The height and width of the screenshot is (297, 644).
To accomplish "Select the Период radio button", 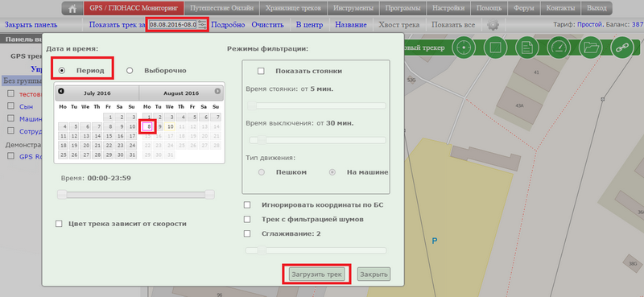I will pos(62,71).
